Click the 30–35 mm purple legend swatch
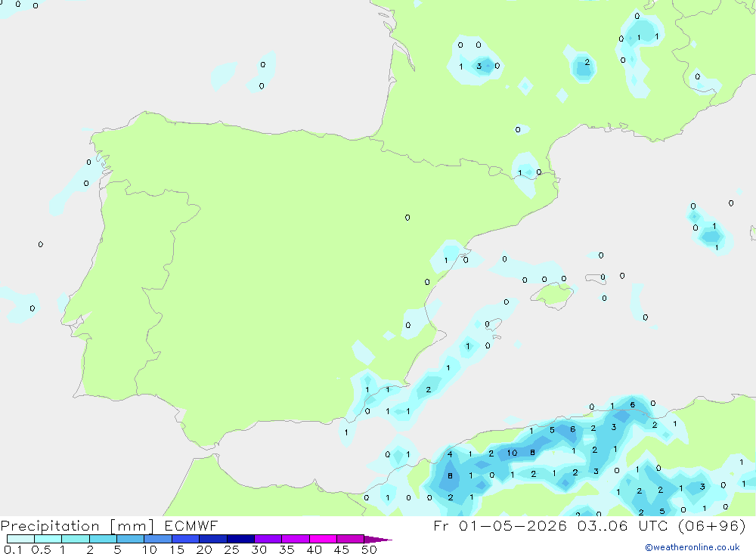Image resolution: width=756 pixels, height=554 pixels. click(x=268, y=539)
